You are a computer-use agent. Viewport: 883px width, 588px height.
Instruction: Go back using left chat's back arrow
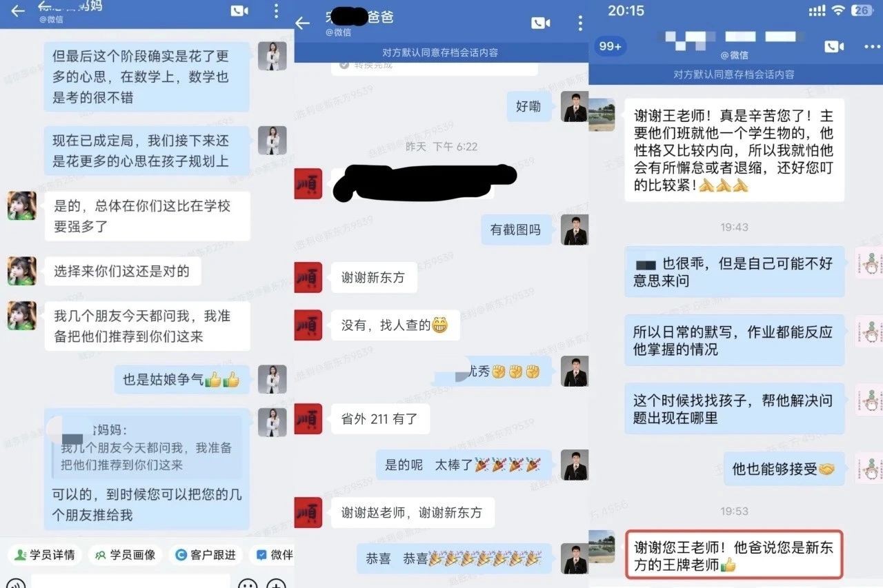(18, 11)
